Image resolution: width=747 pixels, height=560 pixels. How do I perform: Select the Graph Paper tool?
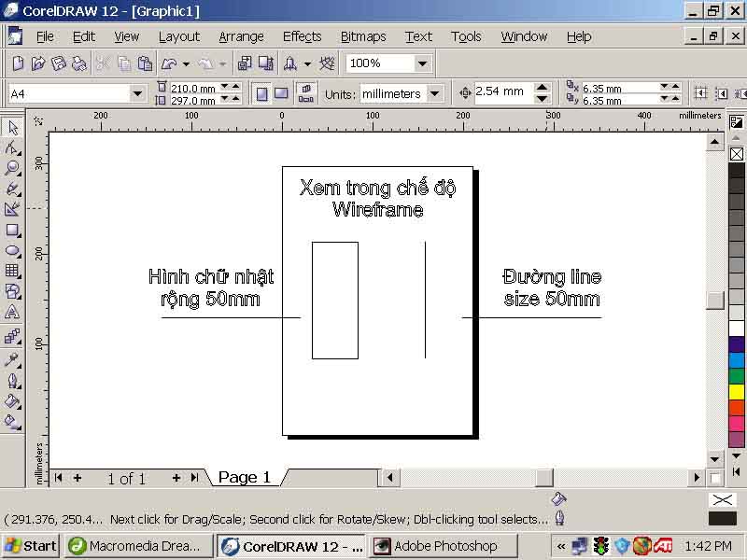[x=12, y=272]
